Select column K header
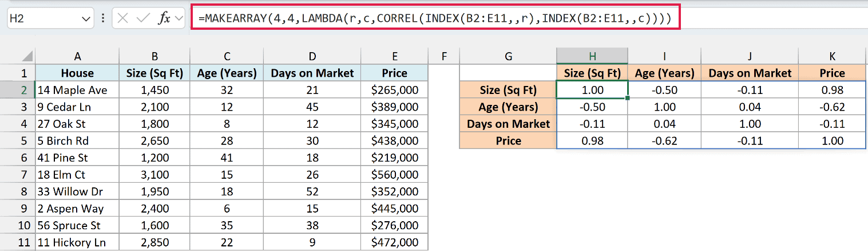 [x=832, y=56]
